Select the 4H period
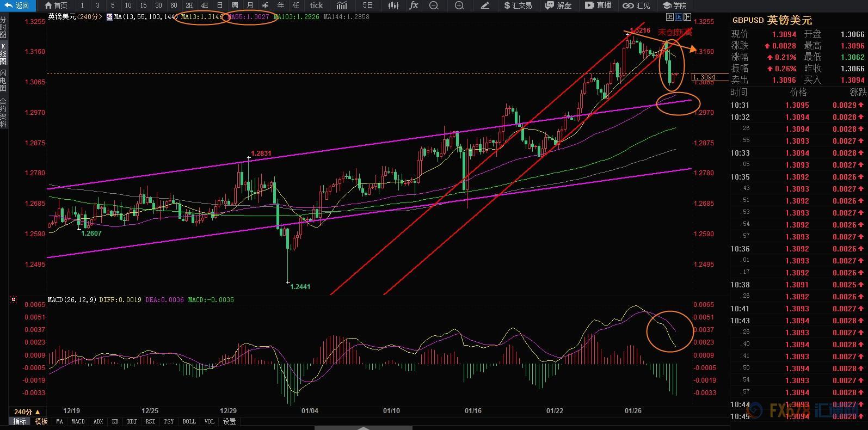 (x=205, y=5)
